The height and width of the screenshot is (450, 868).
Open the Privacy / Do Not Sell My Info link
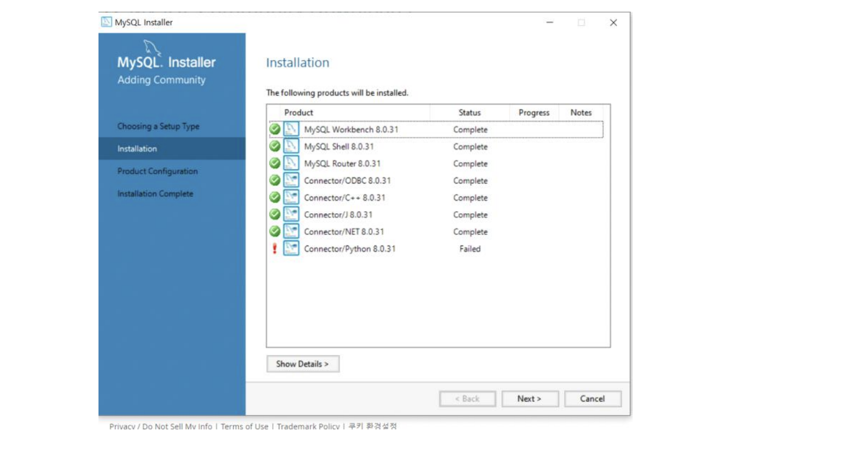(161, 426)
